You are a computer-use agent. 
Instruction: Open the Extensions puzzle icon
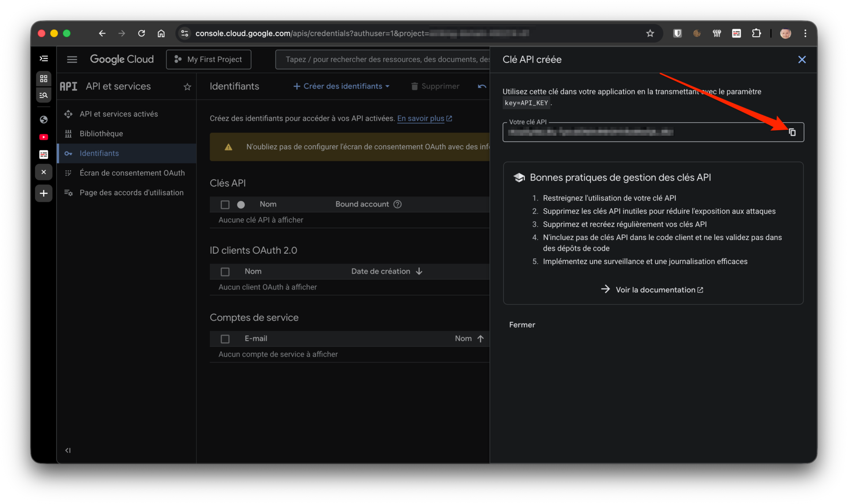click(756, 34)
